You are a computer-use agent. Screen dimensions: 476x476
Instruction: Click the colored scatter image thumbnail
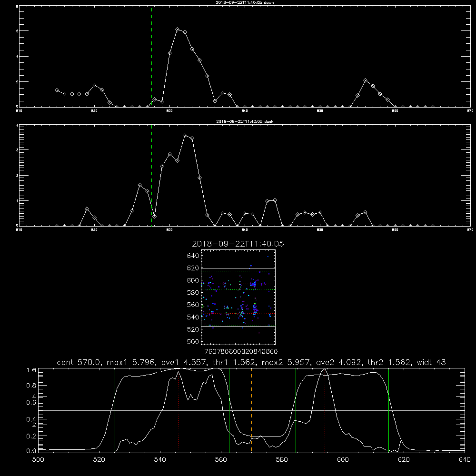(238, 297)
